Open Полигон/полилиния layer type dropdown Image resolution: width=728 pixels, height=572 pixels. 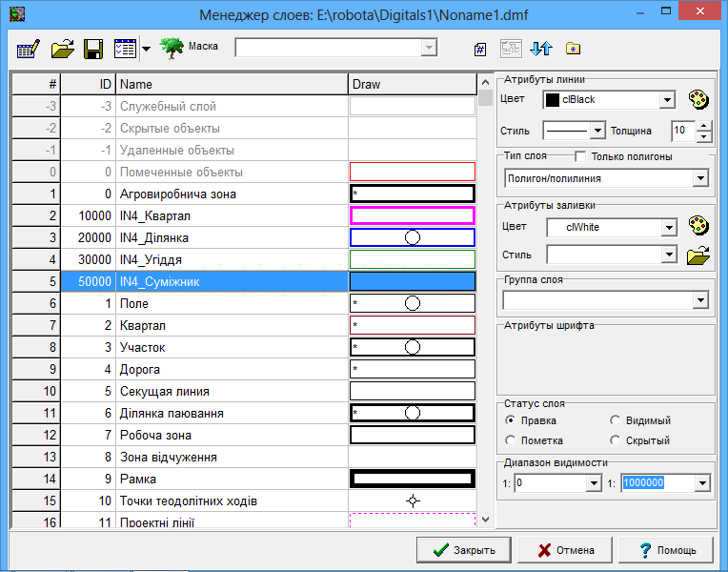point(700,178)
